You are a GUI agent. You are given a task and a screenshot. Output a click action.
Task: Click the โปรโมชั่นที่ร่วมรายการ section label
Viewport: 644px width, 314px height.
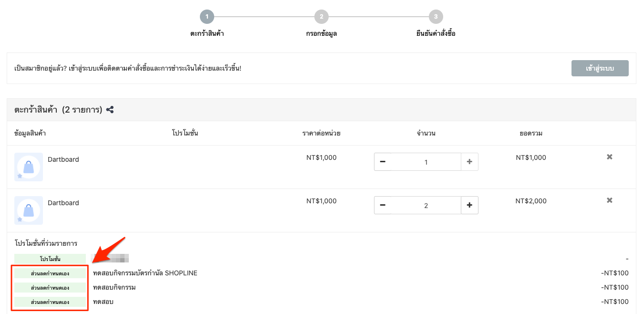point(46,243)
